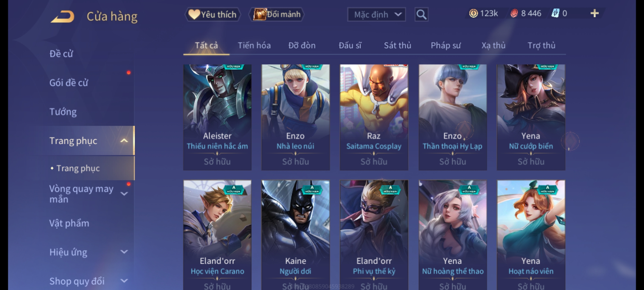
Task: Expand the Hiệu ứng sidebar section
Action: pyautogui.click(x=124, y=252)
